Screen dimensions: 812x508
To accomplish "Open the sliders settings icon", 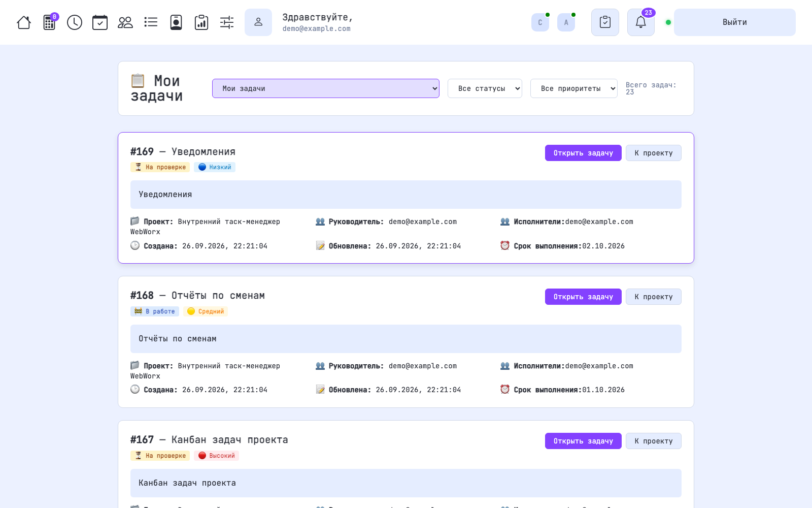I will 227,22.
